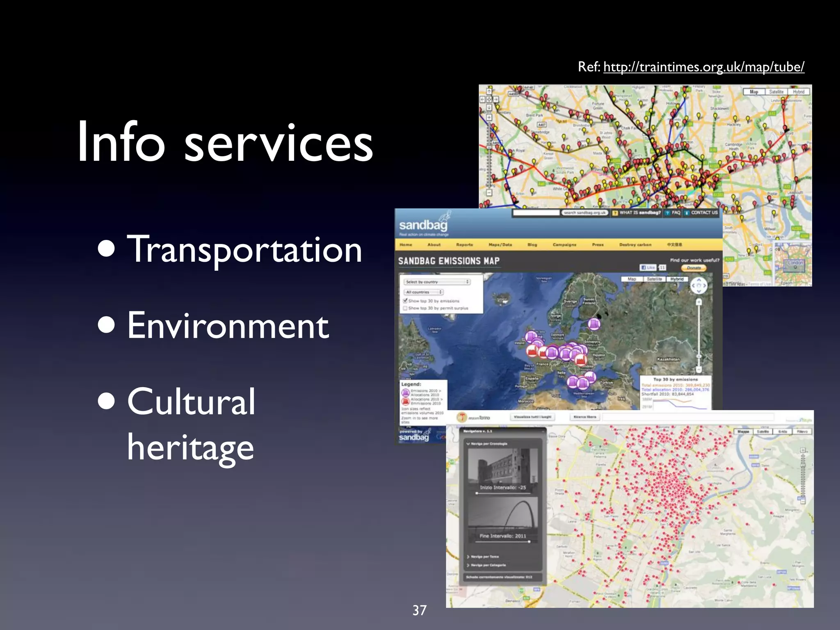This screenshot has height=630, width=840.
Task: Pan right on the tube map
Action: pos(495,99)
